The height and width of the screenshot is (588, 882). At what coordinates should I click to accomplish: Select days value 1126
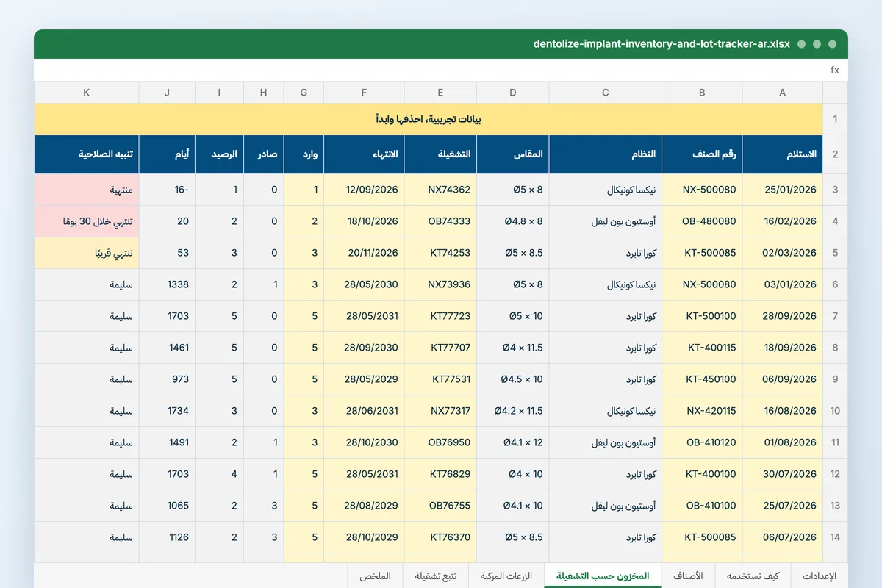167,537
